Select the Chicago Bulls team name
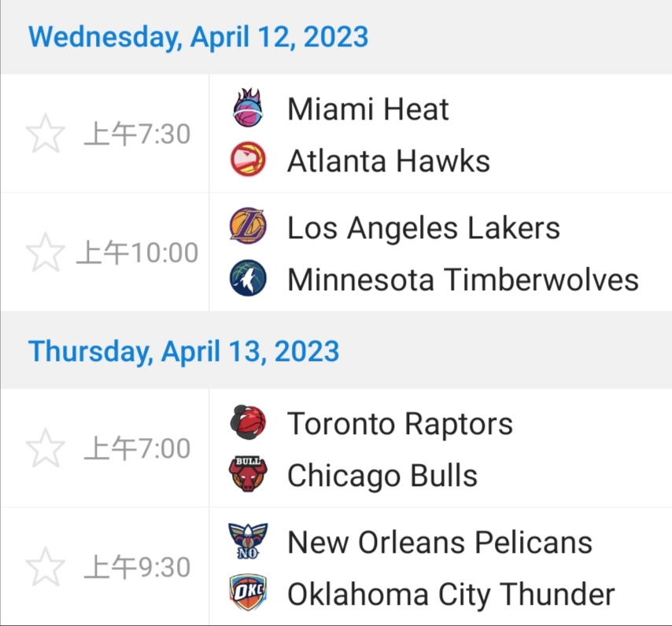 382,475
